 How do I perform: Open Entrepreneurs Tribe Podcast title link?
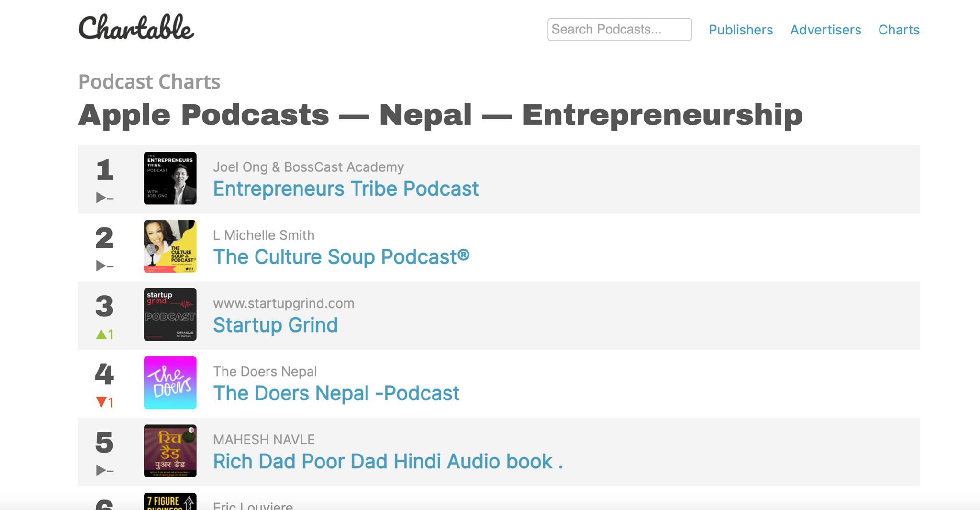click(345, 188)
